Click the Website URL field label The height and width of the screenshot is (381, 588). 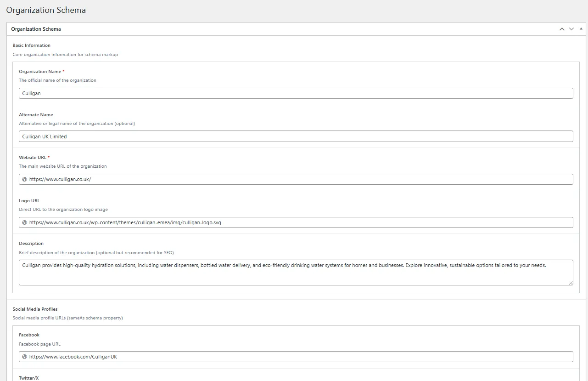click(x=33, y=158)
